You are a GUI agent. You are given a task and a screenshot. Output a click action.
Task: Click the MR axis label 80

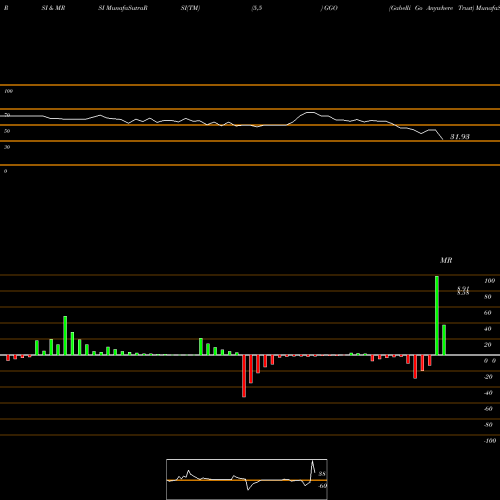click(x=488, y=297)
